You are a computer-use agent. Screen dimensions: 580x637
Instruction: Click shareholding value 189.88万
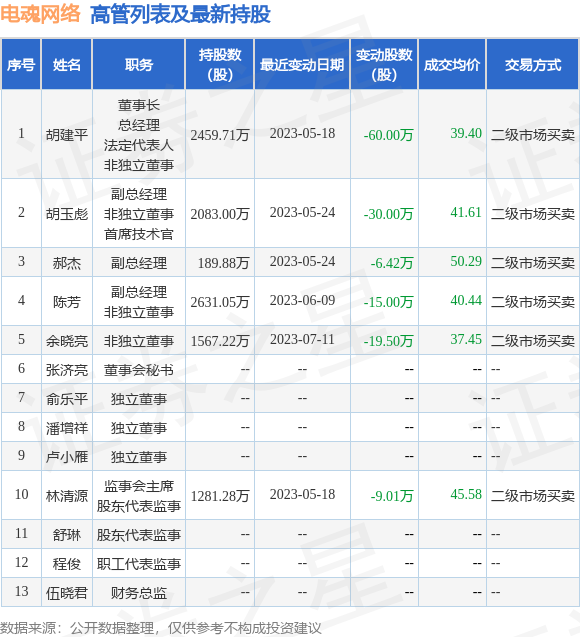(223, 263)
